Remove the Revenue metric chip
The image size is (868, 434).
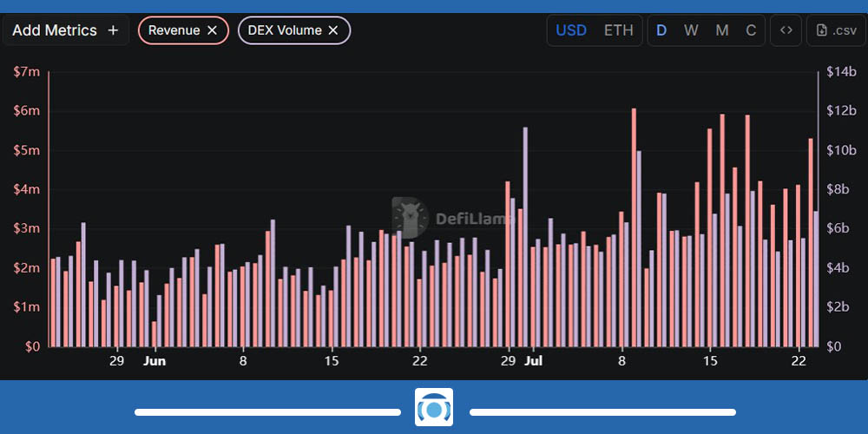[x=212, y=30]
